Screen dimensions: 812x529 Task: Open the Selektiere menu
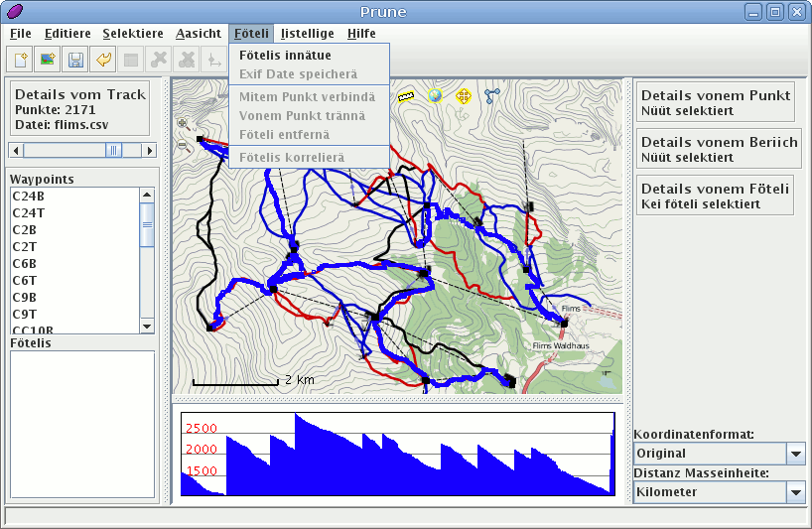pyautogui.click(x=133, y=33)
